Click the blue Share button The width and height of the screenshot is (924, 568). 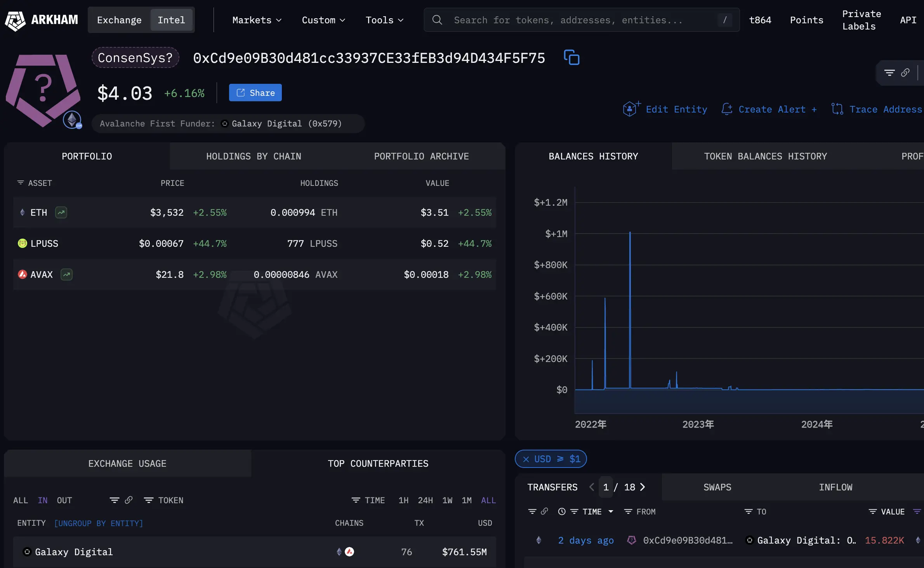tap(255, 93)
